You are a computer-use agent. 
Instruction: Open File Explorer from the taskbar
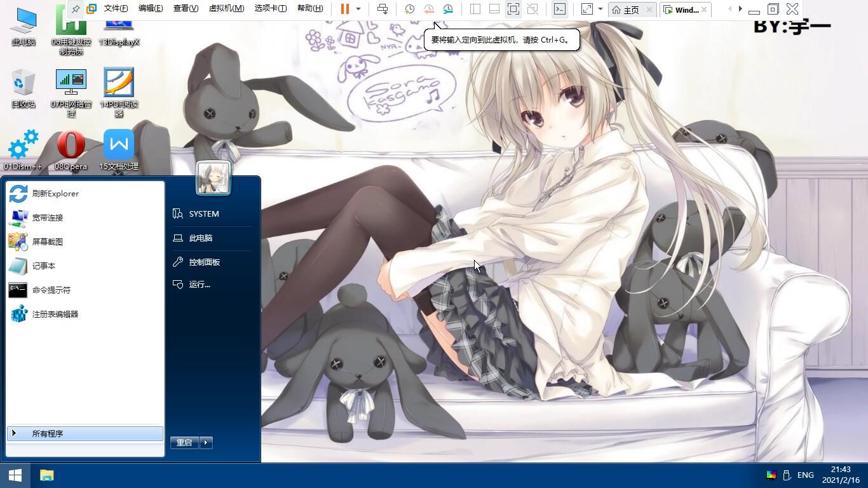coord(47,475)
